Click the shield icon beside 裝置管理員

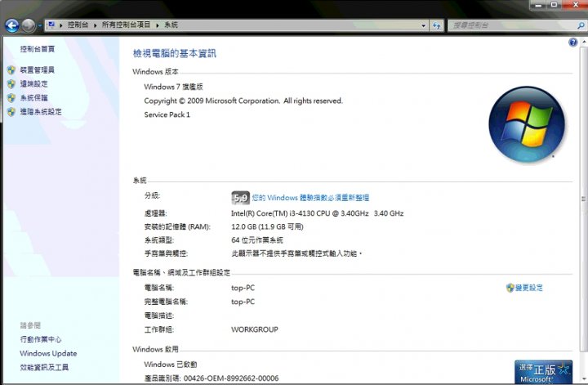pos(11,69)
